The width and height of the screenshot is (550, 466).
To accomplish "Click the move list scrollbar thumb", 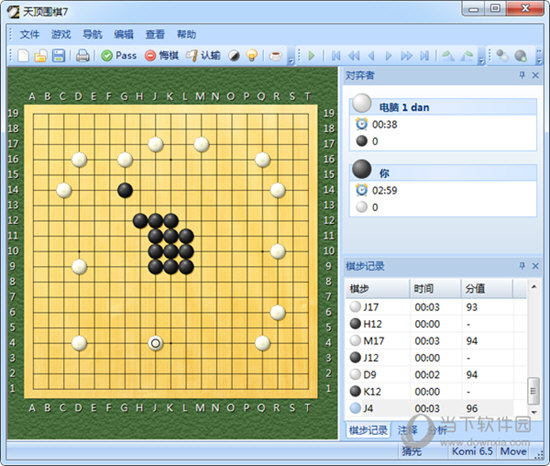I will click(x=534, y=391).
